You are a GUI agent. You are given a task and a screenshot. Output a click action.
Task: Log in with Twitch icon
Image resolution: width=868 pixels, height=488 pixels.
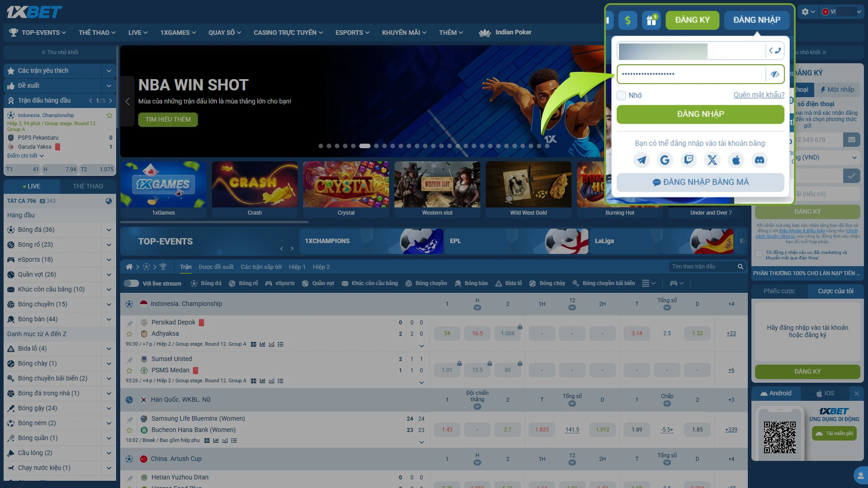(x=689, y=160)
